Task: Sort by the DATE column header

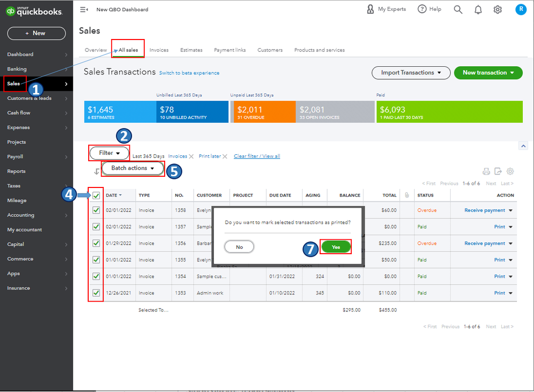Action: (114, 195)
